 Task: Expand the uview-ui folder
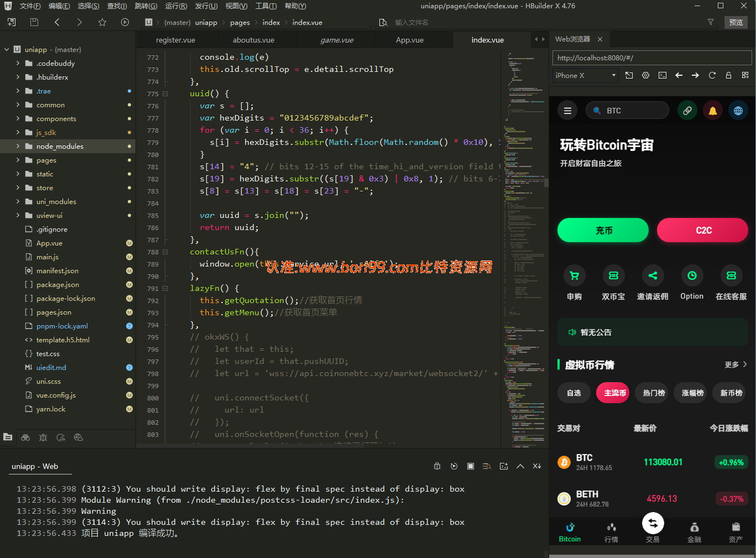(18, 215)
